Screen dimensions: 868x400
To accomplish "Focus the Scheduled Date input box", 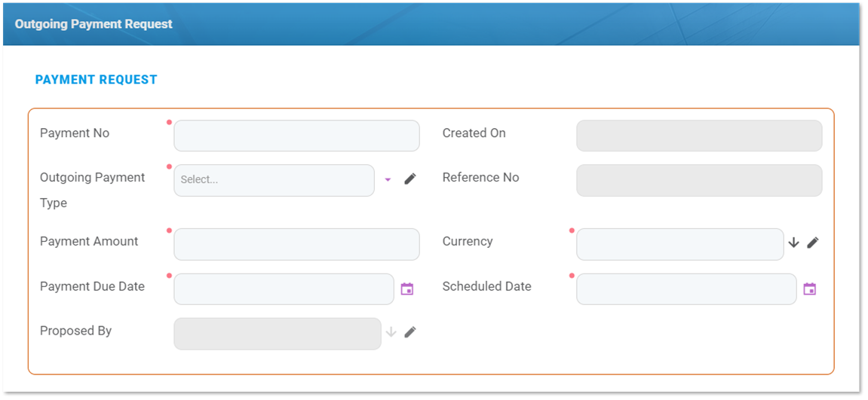I will 686,289.
